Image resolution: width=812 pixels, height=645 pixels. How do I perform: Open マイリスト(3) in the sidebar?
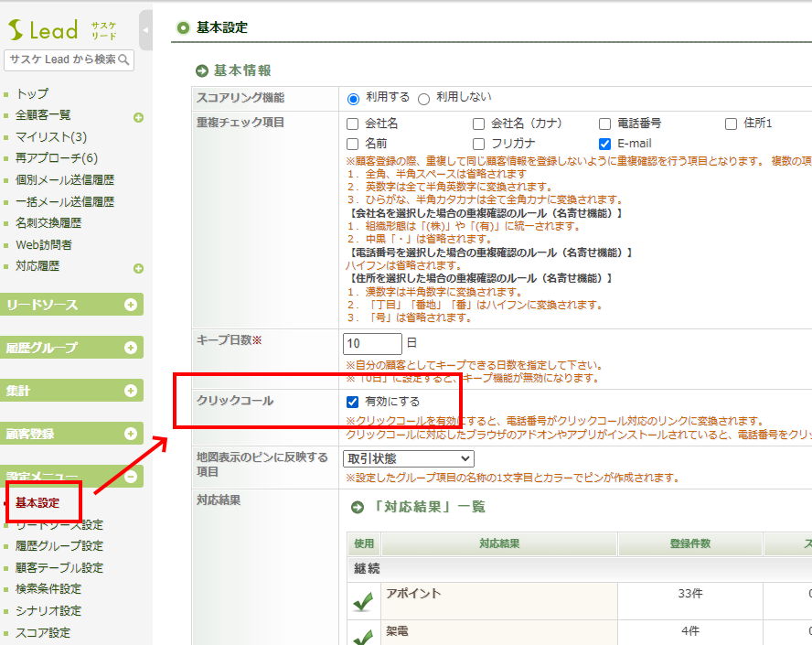pyautogui.click(x=50, y=137)
